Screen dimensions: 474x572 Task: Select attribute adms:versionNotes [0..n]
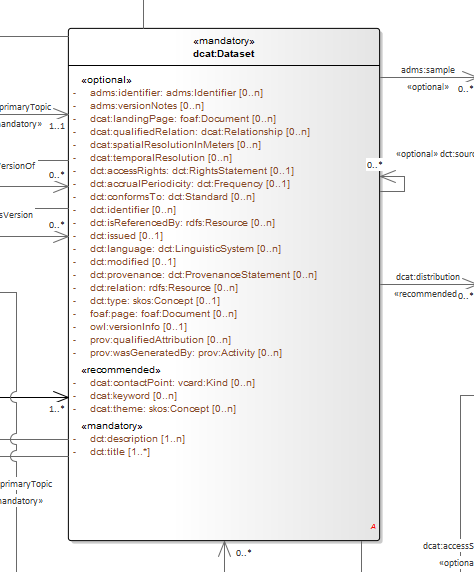click(x=147, y=106)
